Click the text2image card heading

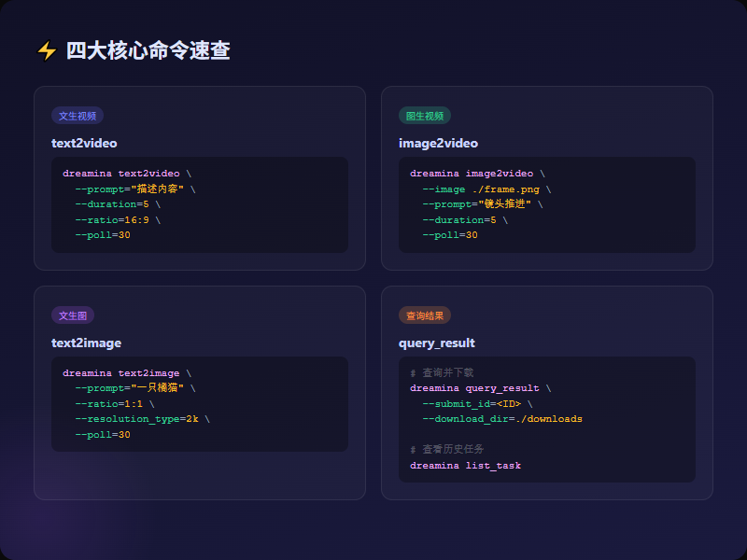tap(86, 343)
